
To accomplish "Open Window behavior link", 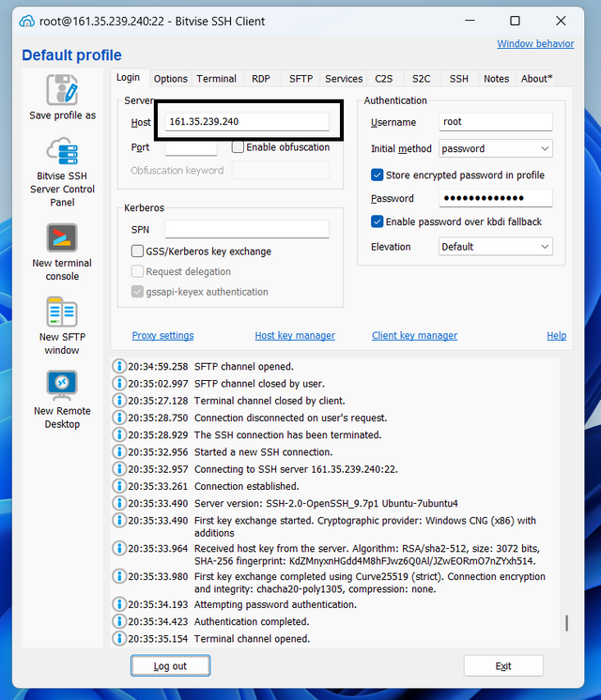I will 535,43.
